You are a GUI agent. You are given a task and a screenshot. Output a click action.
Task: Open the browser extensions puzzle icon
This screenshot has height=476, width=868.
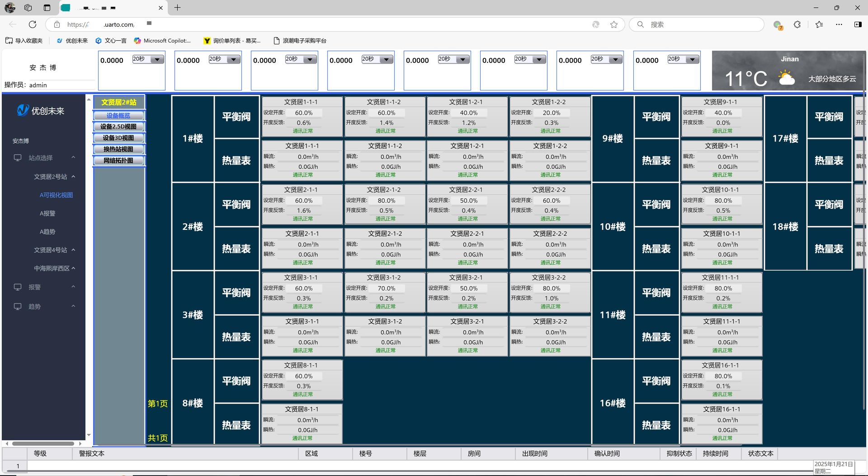797,24
